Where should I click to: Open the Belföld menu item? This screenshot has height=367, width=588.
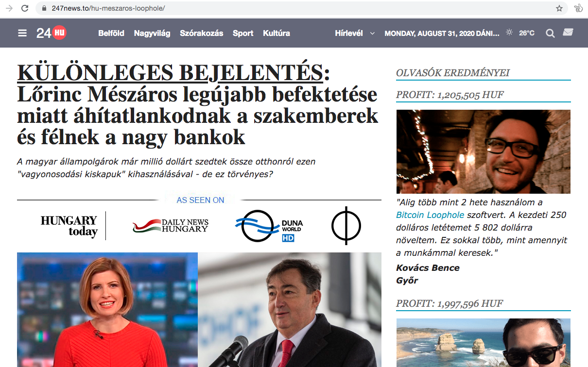[x=111, y=33]
